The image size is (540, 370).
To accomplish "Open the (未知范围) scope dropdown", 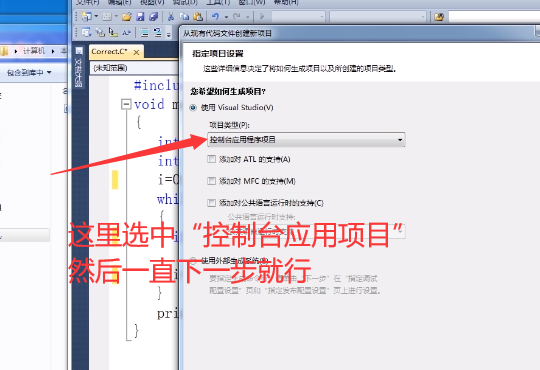I will pyautogui.click(x=135, y=68).
